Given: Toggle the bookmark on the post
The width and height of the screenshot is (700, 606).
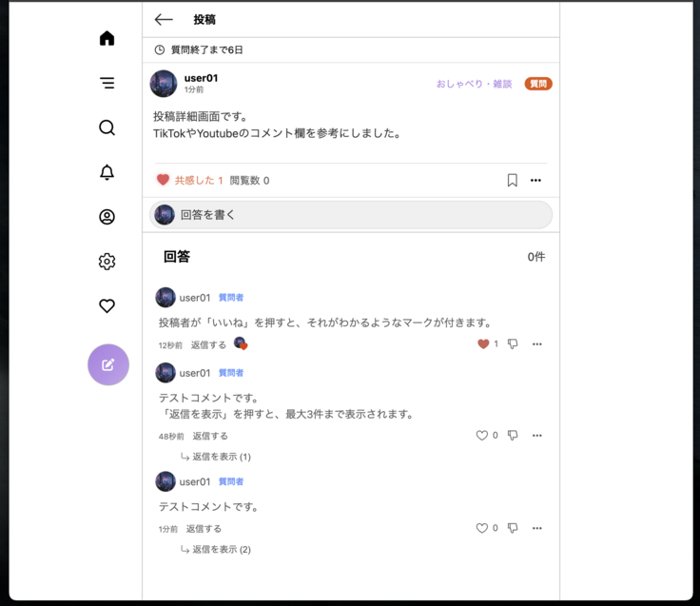Looking at the screenshot, I should [512, 180].
